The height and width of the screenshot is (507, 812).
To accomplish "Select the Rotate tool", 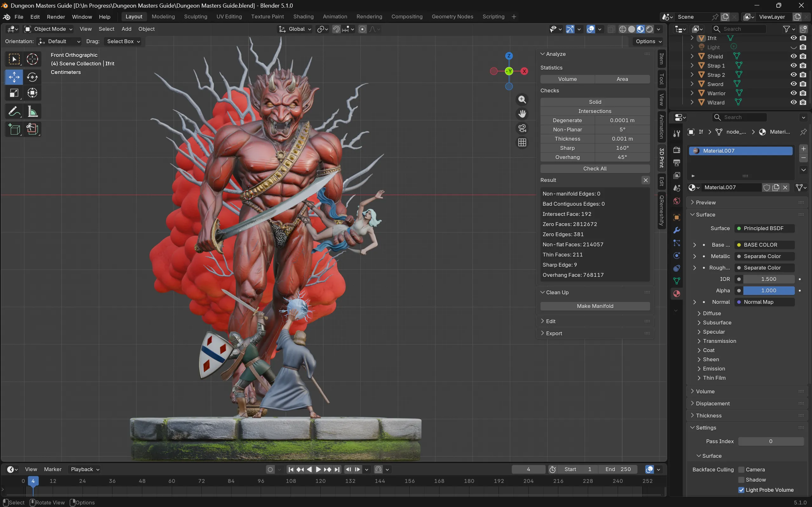I will 32,77.
